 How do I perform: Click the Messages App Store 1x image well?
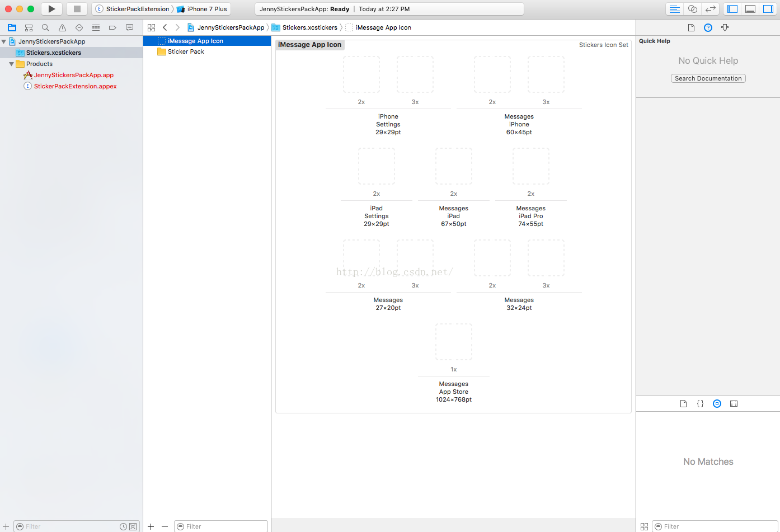pyautogui.click(x=453, y=342)
